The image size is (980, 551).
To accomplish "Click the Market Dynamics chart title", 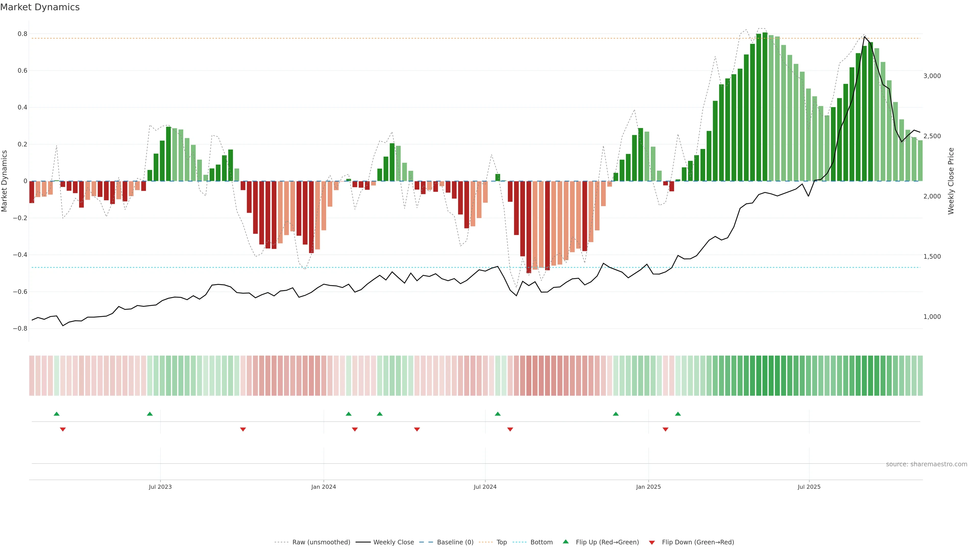I will pyautogui.click(x=40, y=7).
